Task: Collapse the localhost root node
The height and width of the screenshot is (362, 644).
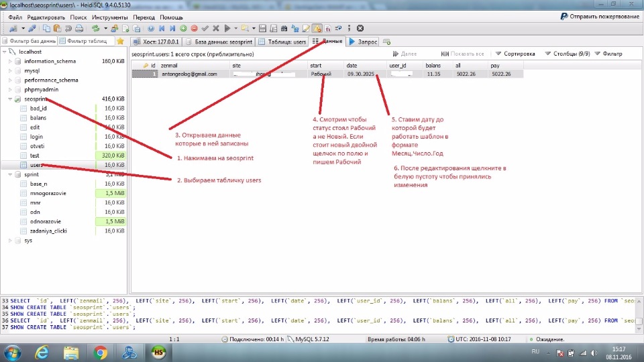Action: [5, 52]
